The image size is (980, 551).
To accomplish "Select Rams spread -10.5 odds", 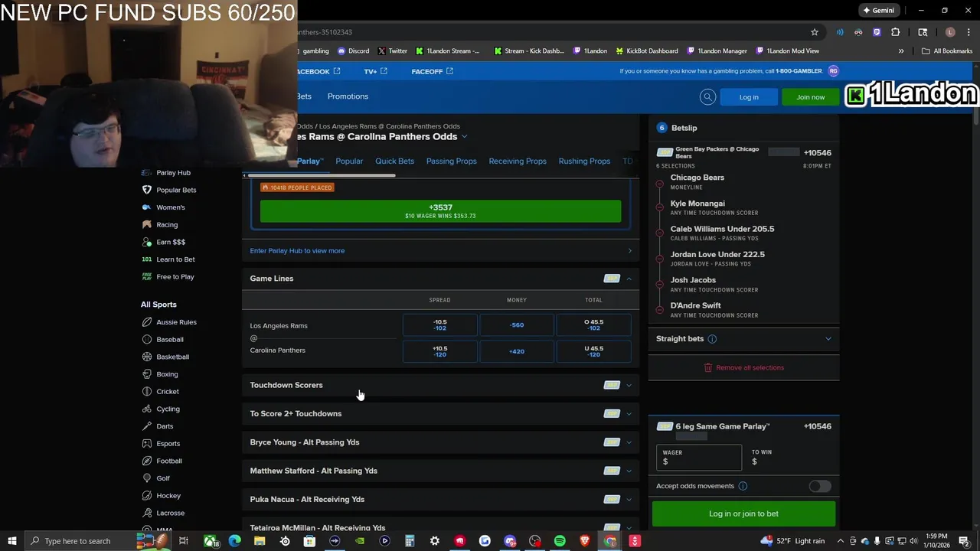I will click(x=439, y=325).
